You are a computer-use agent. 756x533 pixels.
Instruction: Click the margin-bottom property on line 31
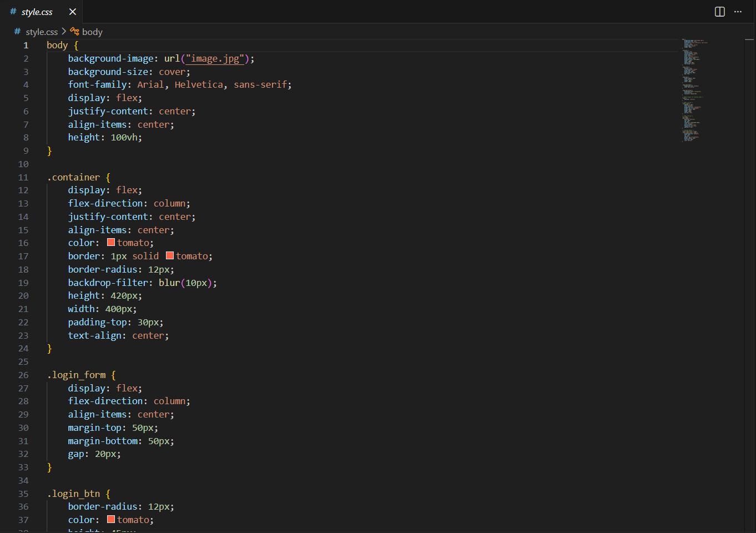tap(103, 441)
